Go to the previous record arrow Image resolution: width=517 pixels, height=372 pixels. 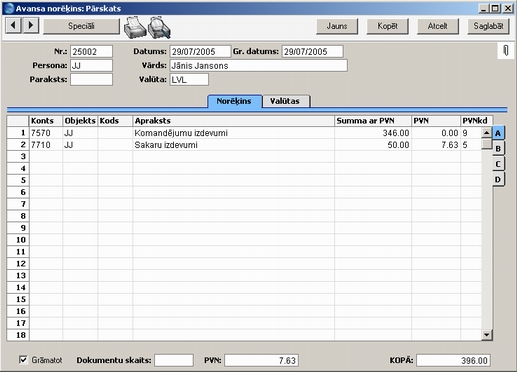point(13,25)
